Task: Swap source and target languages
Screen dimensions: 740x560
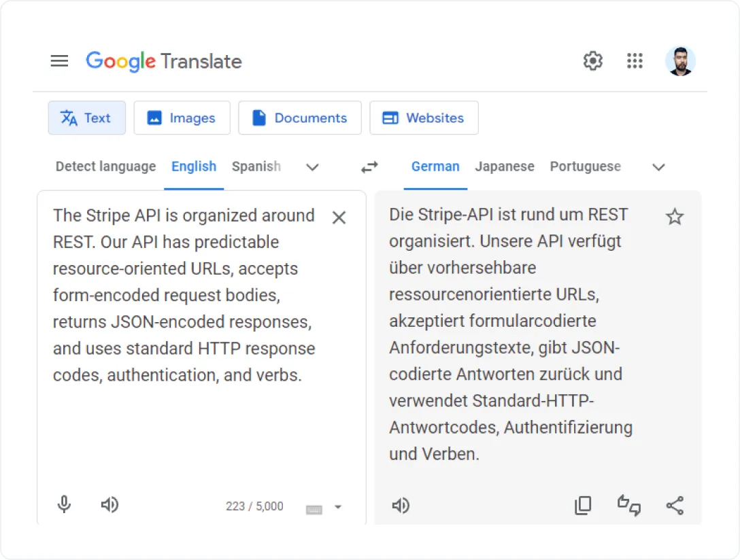Action: click(369, 167)
